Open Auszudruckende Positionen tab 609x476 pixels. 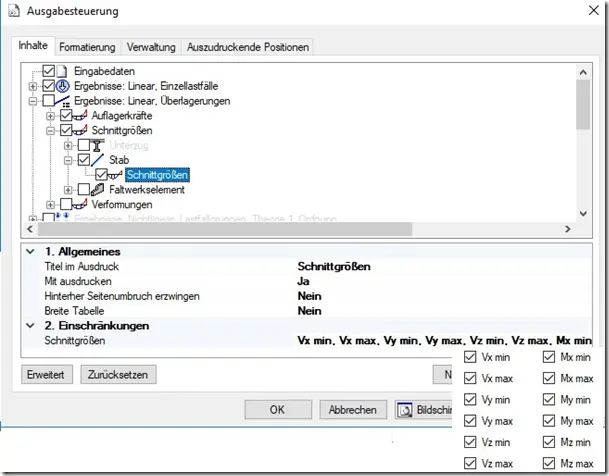pyautogui.click(x=248, y=47)
